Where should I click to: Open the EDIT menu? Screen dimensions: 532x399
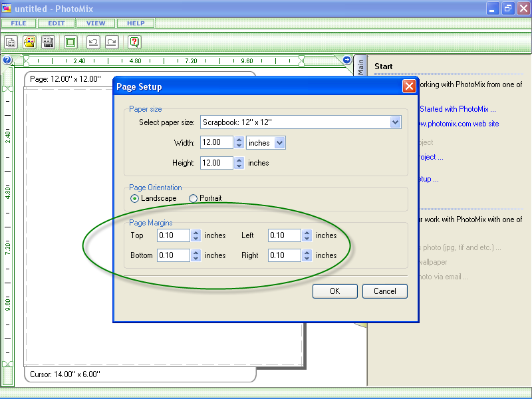point(57,23)
